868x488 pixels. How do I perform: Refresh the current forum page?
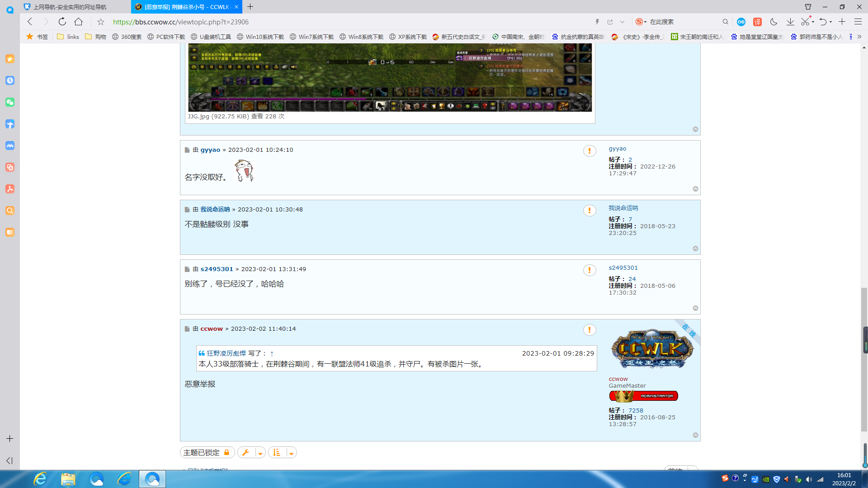[62, 21]
